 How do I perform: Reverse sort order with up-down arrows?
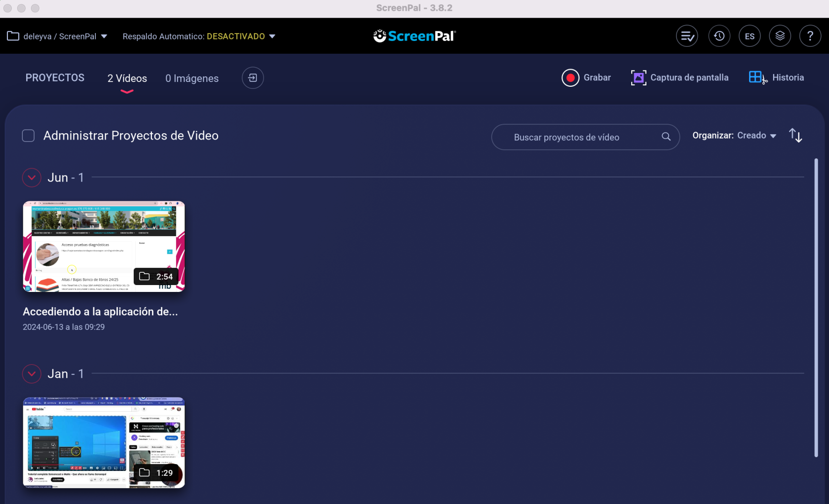[x=795, y=135]
